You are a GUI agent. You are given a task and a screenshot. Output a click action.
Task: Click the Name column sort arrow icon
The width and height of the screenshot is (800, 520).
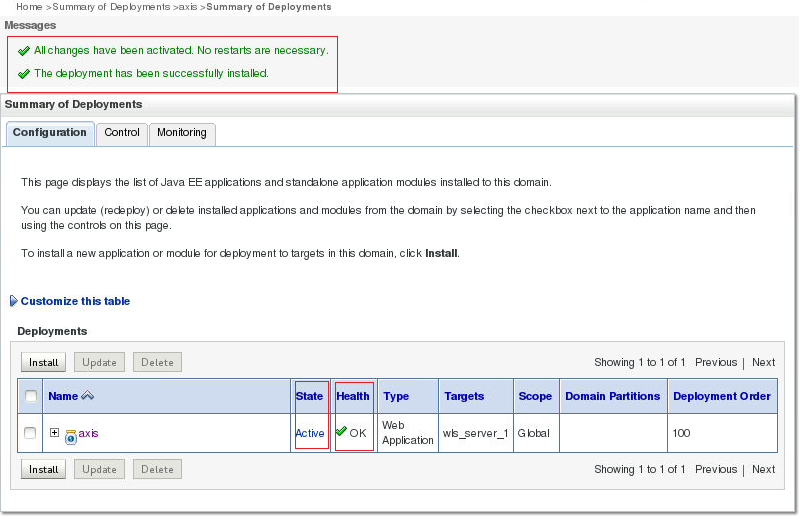pyautogui.click(x=87, y=395)
